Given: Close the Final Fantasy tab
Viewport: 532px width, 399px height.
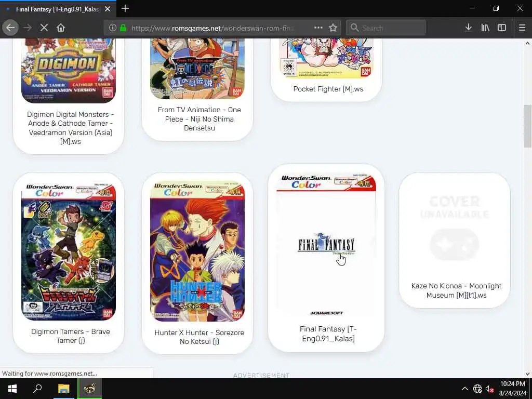Looking at the screenshot, I should pyautogui.click(x=108, y=9).
